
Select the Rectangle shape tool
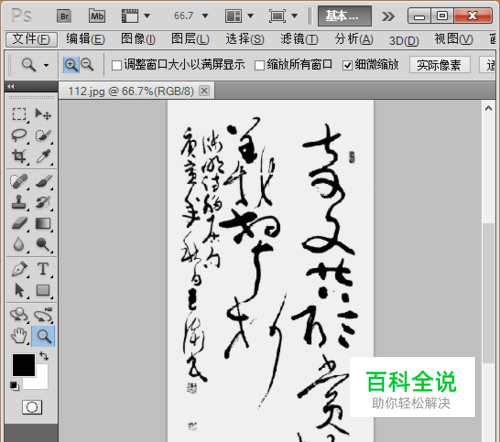click(43, 290)
